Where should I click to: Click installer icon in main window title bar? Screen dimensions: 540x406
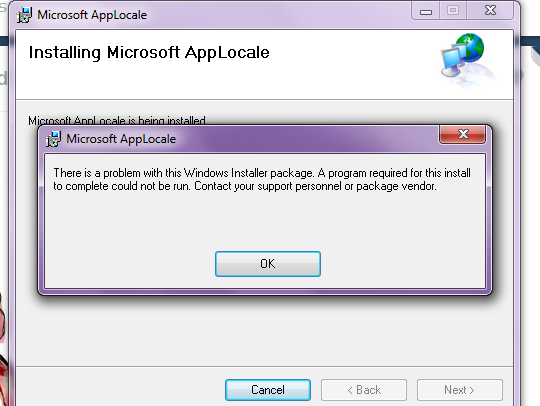point(24,15)
